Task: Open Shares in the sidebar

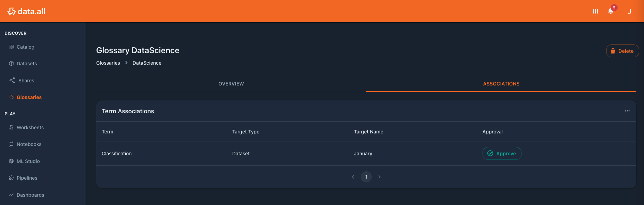Action: click(26, 81)
